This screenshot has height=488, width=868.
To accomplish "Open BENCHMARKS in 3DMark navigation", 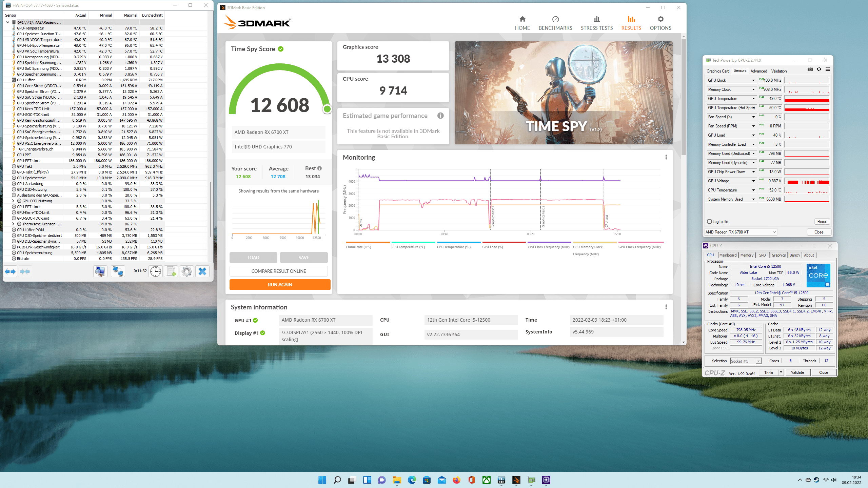I will click(x=555, y=23).
